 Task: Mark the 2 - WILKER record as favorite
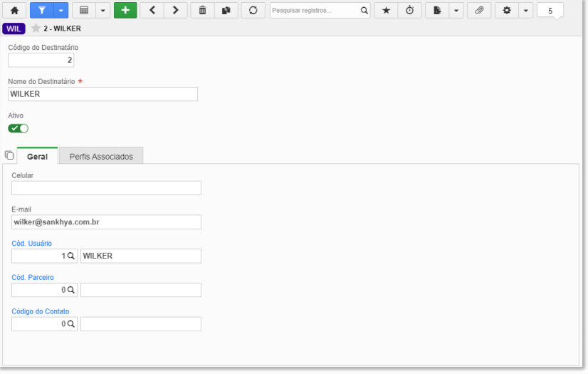click(36, 28)
